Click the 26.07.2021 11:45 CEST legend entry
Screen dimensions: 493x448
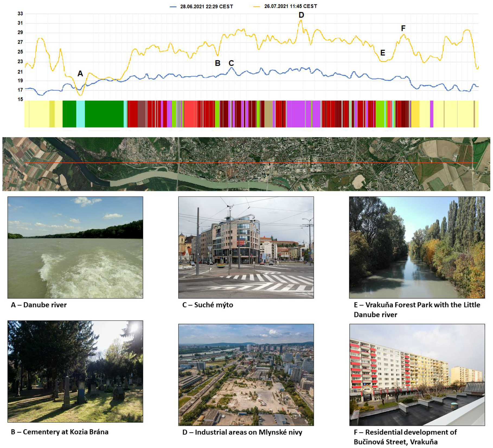click(x=291, y=6)
